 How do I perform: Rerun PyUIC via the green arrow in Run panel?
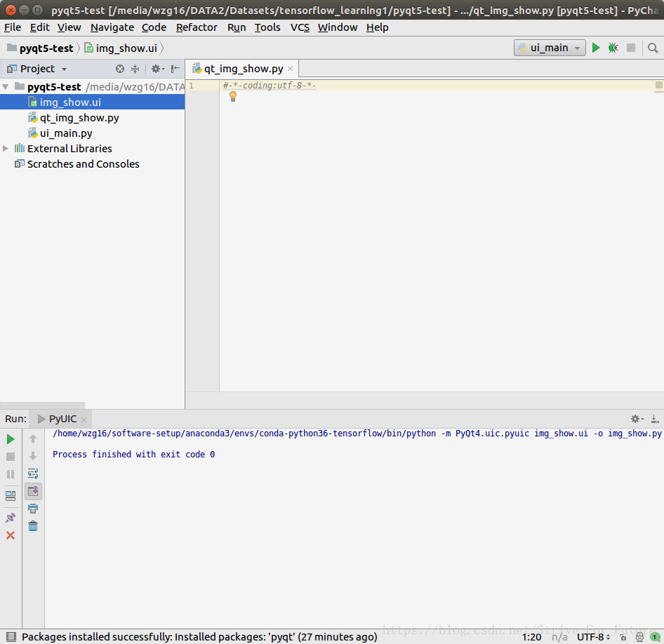(11, 438)
